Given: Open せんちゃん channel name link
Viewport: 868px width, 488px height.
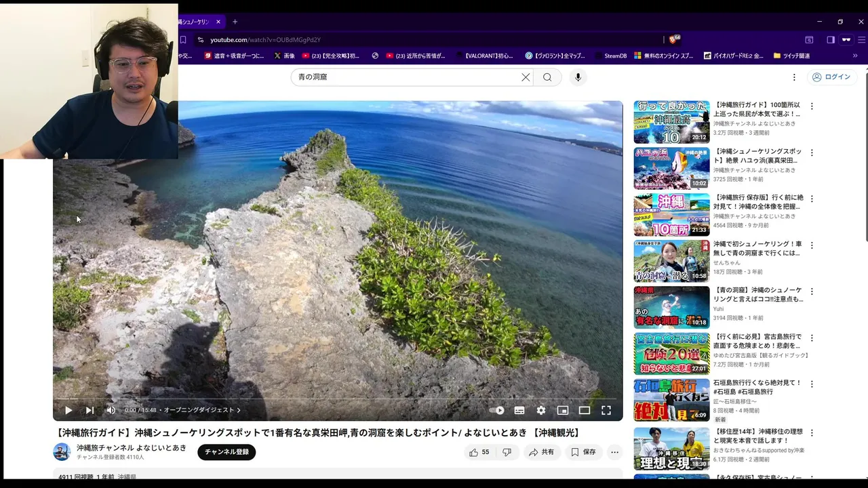Looking at the screenshot, I should point(727,262).
